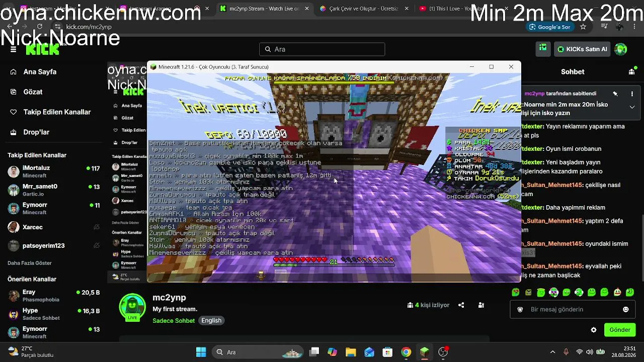Insert the last green emote in the row
Viewport: 644px width, 362px height.
[629, 292]
